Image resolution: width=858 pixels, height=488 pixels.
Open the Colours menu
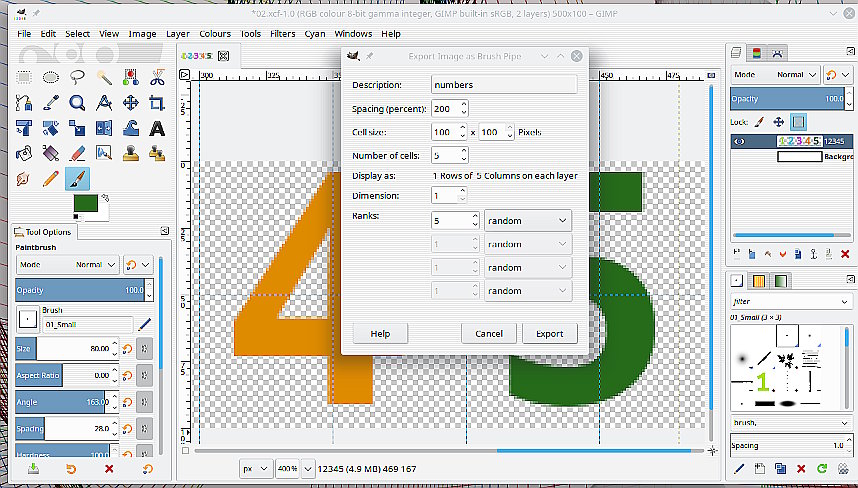coord(215,33)
